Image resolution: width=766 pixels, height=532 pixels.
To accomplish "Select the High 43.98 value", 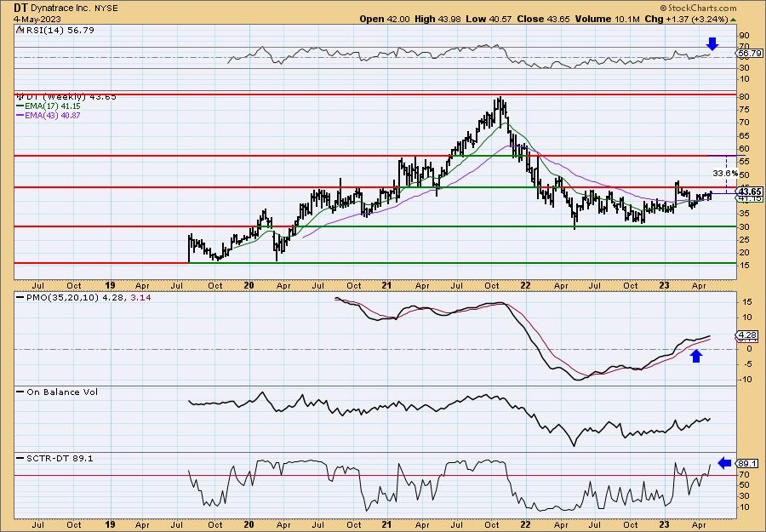I will click(x=437, y=19).
